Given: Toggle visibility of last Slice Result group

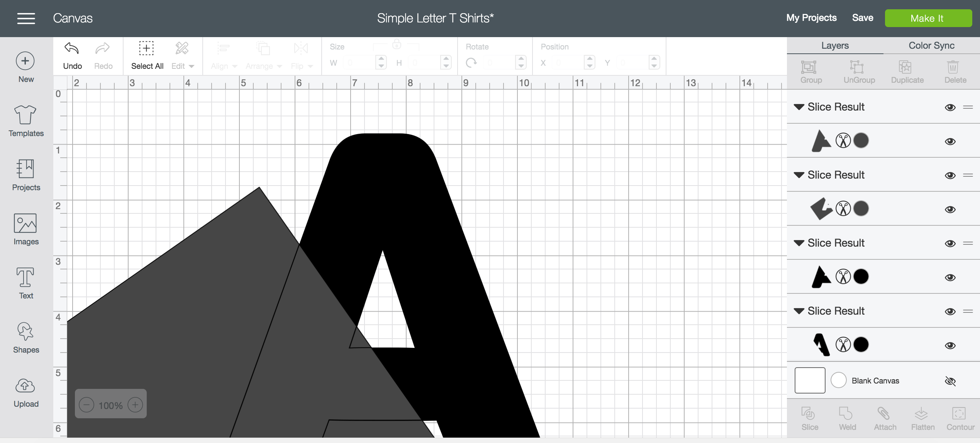Looking at the screenshot, I should pyautogui.click(x=950, y=312).
